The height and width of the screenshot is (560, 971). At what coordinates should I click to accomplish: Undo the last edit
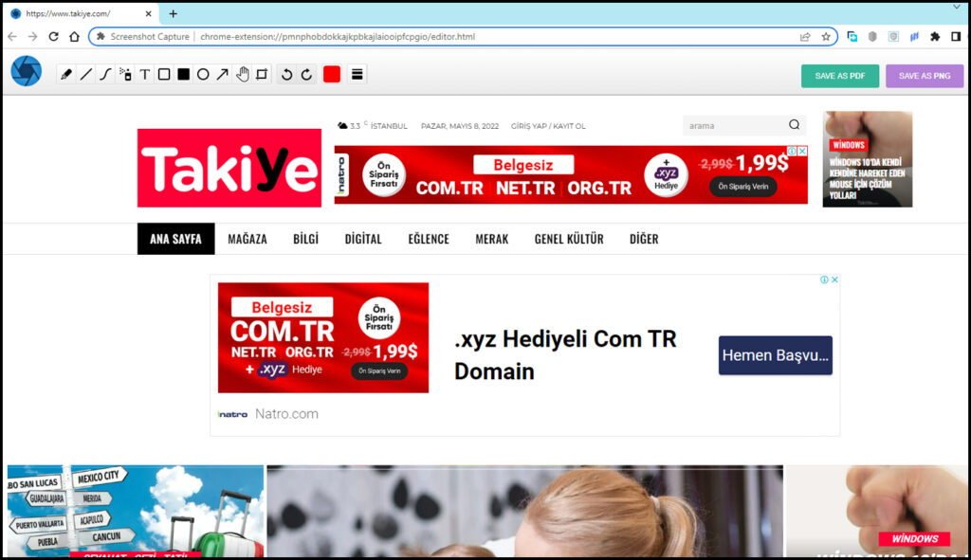tap(287, 74)
